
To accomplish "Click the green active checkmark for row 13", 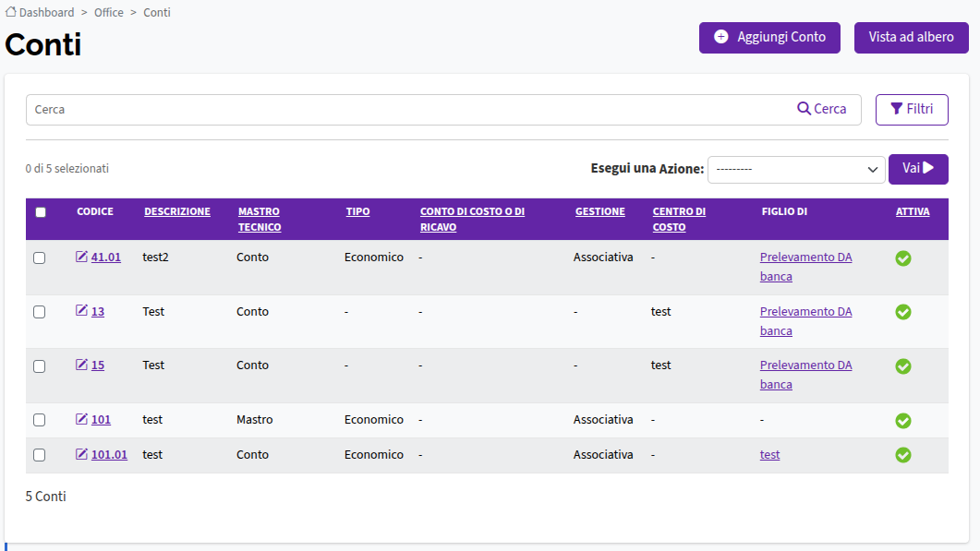I will tap(903, 312).
